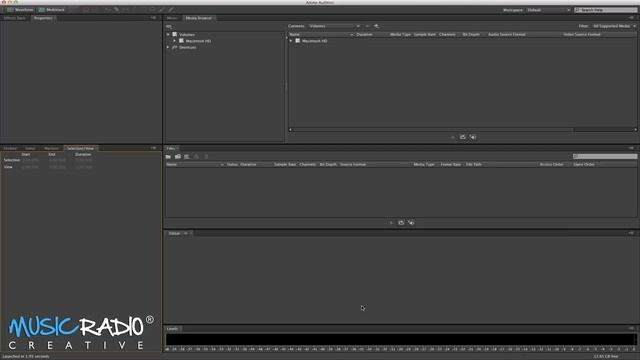Collapse the Volumes tree node

168,35
